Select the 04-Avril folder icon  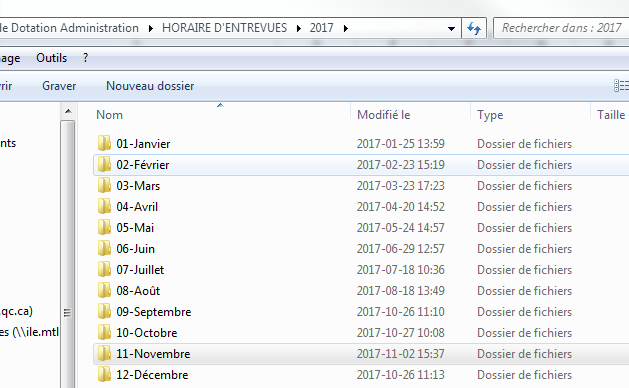(x=104, y=206)
